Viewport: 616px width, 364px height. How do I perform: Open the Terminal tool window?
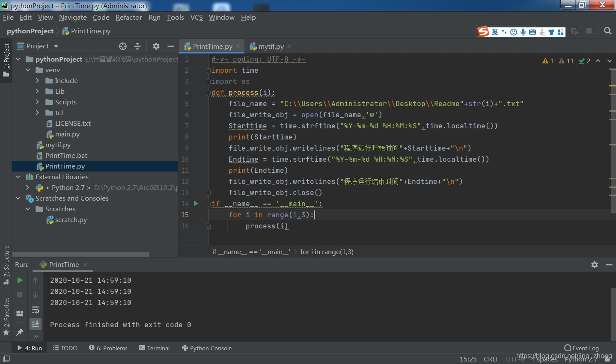tap(154, 348)
